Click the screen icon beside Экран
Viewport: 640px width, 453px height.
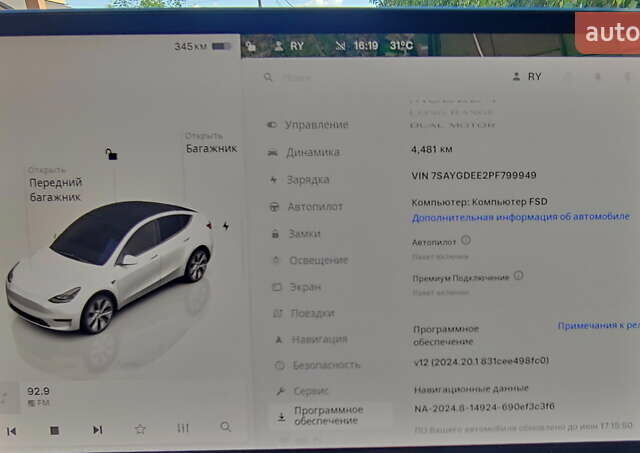(277, 287)
